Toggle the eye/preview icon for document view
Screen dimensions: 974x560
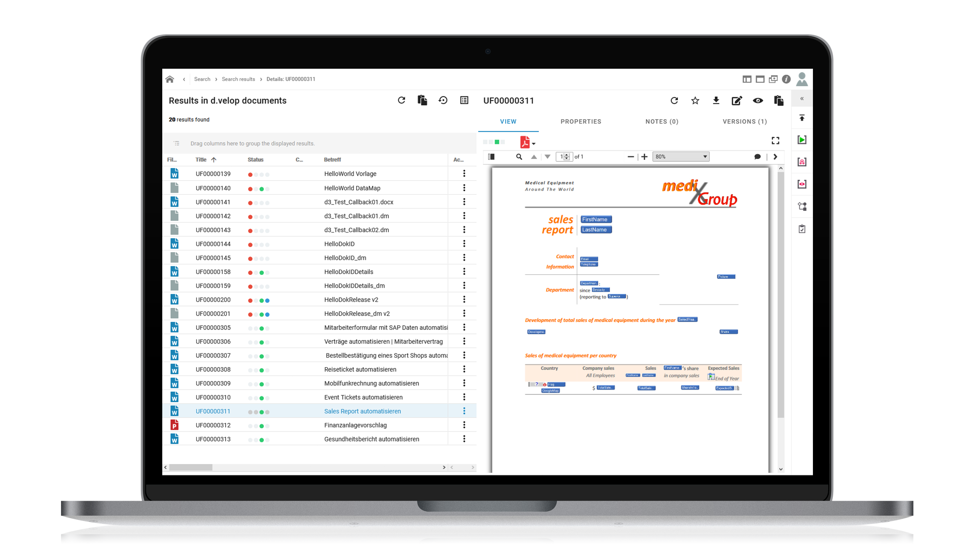[x=756, y=102]
